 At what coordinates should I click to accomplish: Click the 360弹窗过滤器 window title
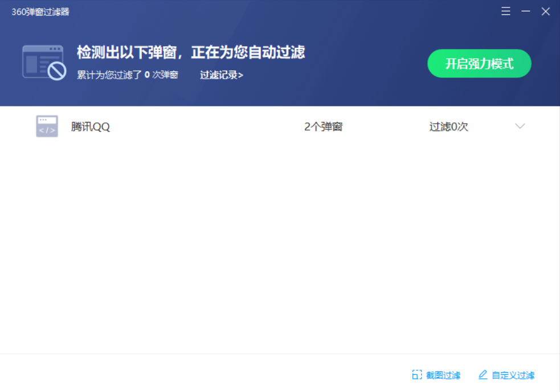point(40,12)
